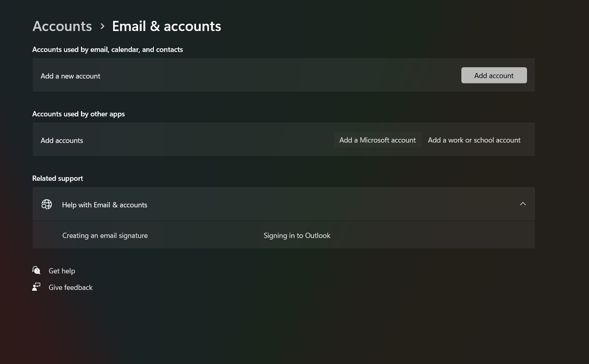Click the Add a new account label
Viewport: 589px width, 364px height.
tap(70, 76)
